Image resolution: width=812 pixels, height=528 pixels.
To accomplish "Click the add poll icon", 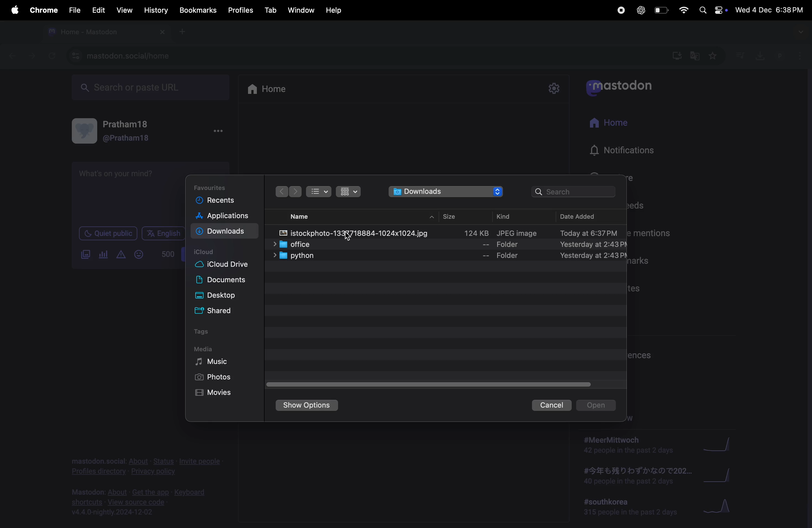I will (103, 255).
